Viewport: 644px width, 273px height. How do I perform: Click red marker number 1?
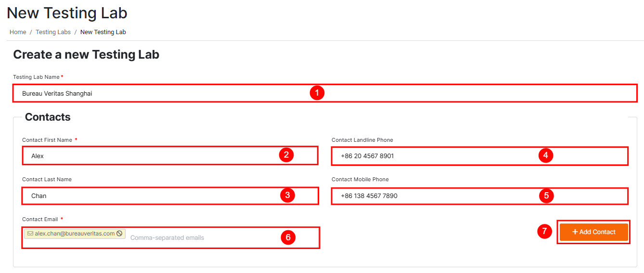click(x=317, y=93)
